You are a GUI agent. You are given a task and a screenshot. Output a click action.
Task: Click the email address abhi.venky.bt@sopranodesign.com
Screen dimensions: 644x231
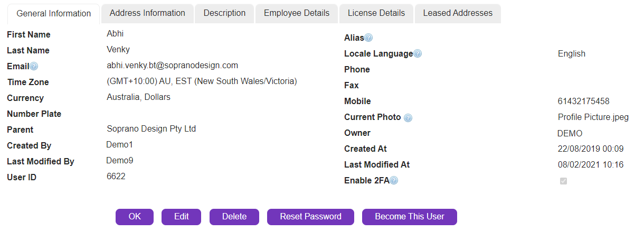point(172,66)
